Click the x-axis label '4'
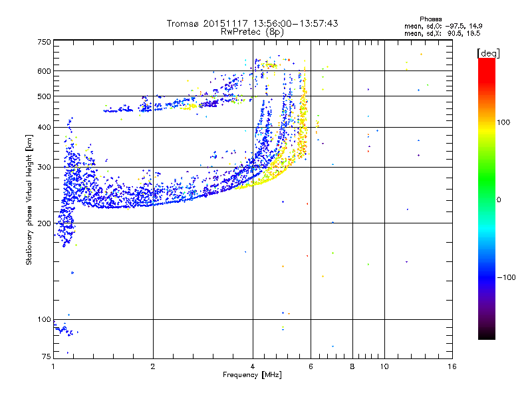This screenshot has height=399, width=532. [253, 366]
